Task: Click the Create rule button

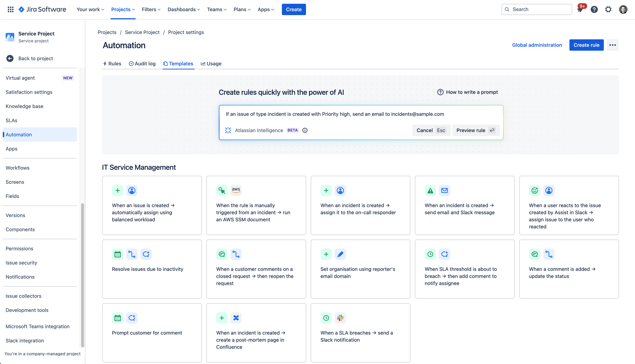Action: tap(586, 45)
